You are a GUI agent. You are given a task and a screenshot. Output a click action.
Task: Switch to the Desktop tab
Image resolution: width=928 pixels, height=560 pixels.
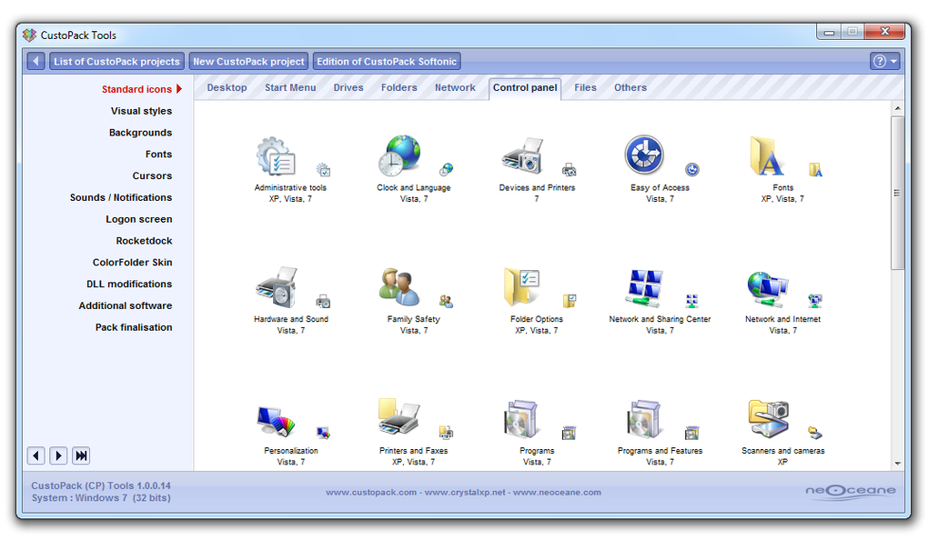pos(227,87)
